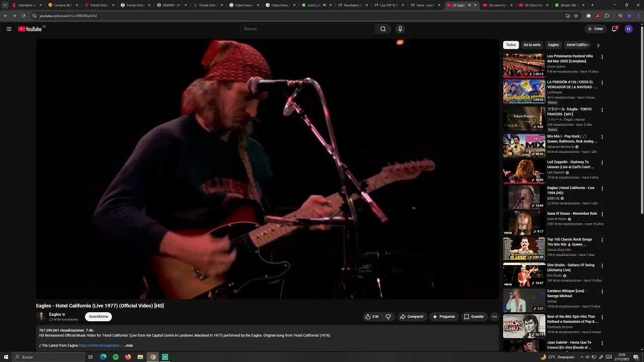Open options for Dire Straits Sultans Of Swing
This screenshot has width=644, height=362.
point(602,266)
